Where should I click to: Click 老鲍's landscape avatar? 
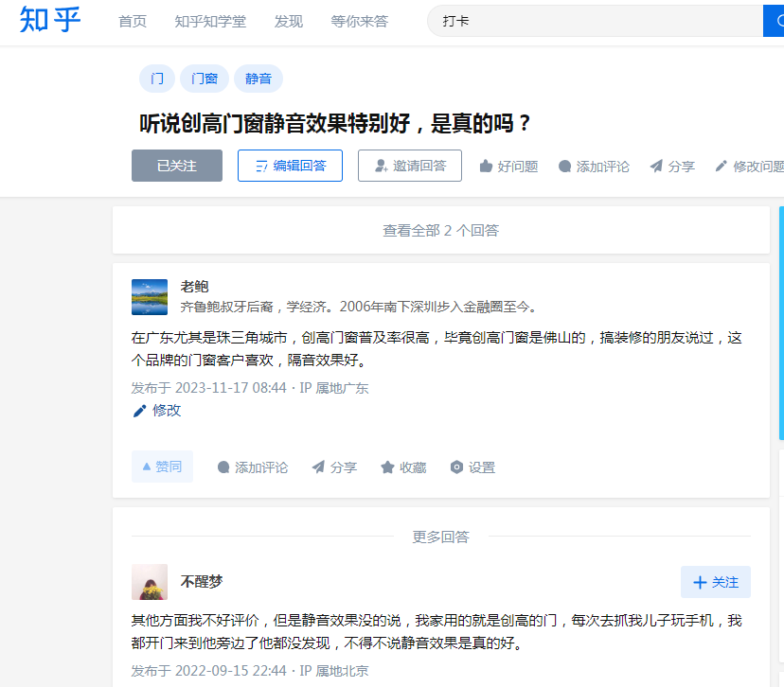click(150, 297)
